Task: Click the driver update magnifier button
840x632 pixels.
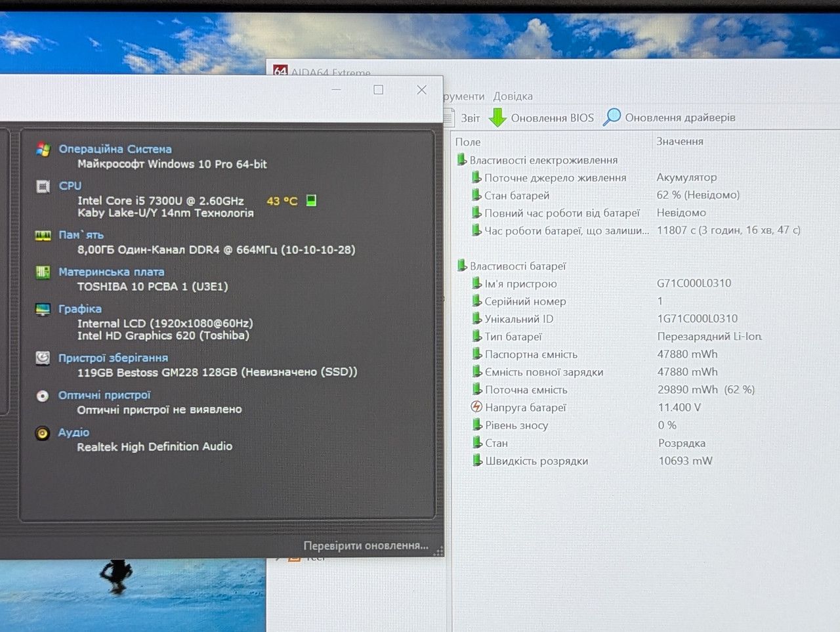Action: click(x=669, y=117)
